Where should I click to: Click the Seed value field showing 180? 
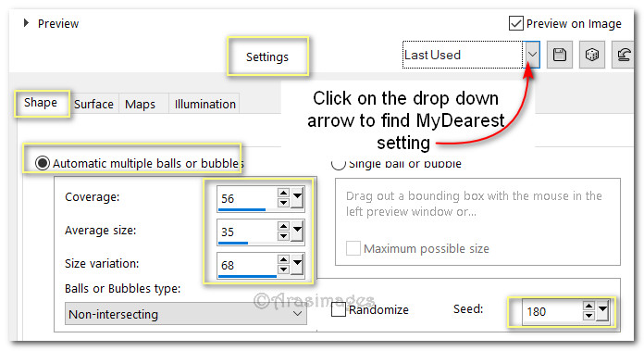(x=552, y=311)
